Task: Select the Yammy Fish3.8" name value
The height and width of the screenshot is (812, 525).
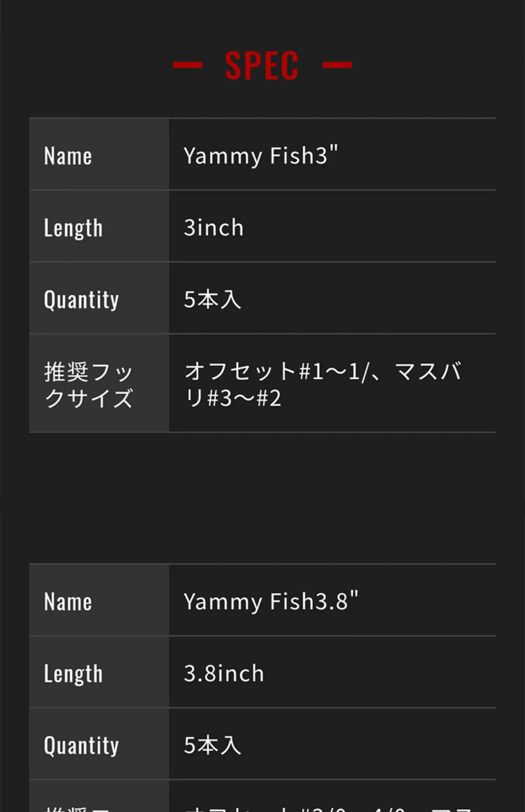Action: (x=271, y=601)
